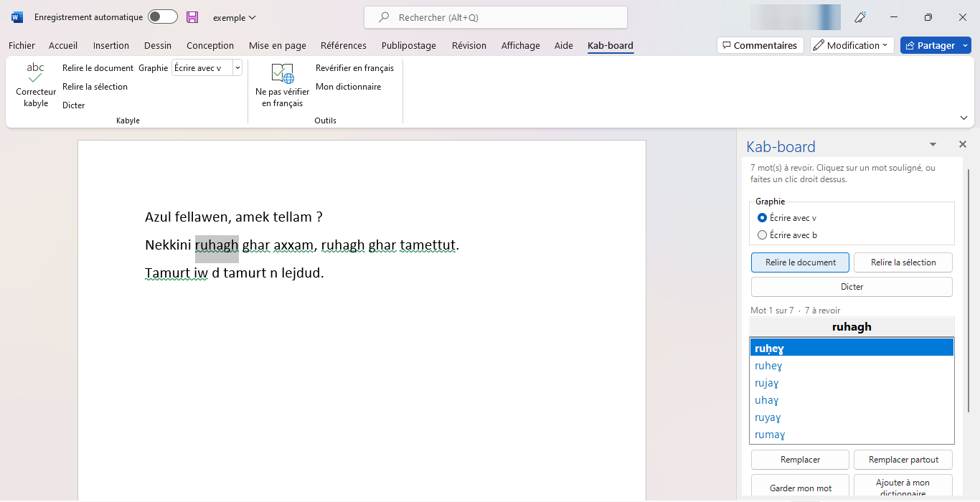Click Relire le document in the ribbon

pyautogui.click(x=98, y=68)
